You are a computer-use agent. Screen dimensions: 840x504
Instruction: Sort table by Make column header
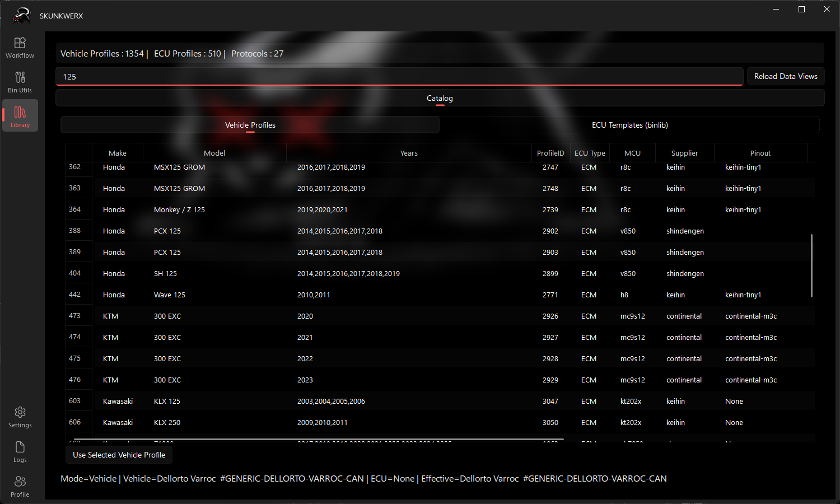[118, 153]
